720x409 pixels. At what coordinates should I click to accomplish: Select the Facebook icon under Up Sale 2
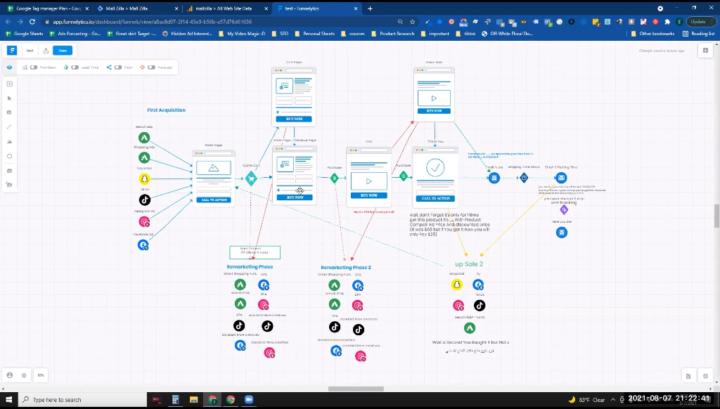[478, 285]
